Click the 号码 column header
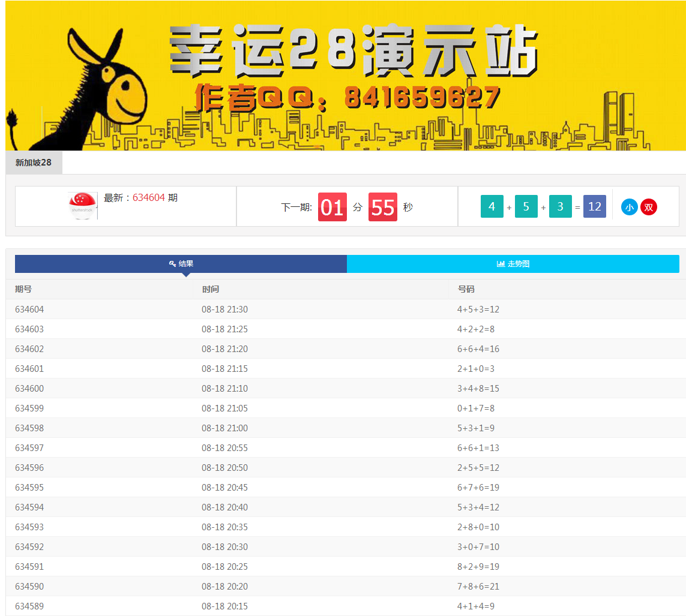686x616 pixels. [466, 289]
